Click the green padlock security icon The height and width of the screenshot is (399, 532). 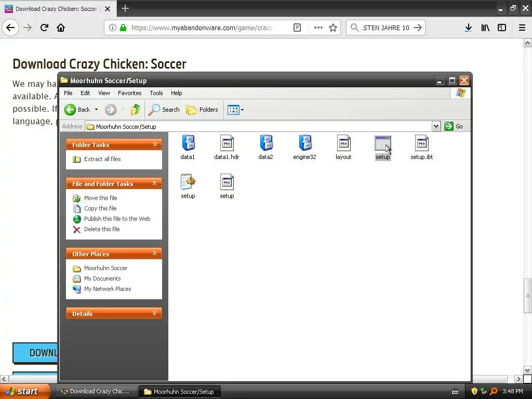tap(123, 28)
